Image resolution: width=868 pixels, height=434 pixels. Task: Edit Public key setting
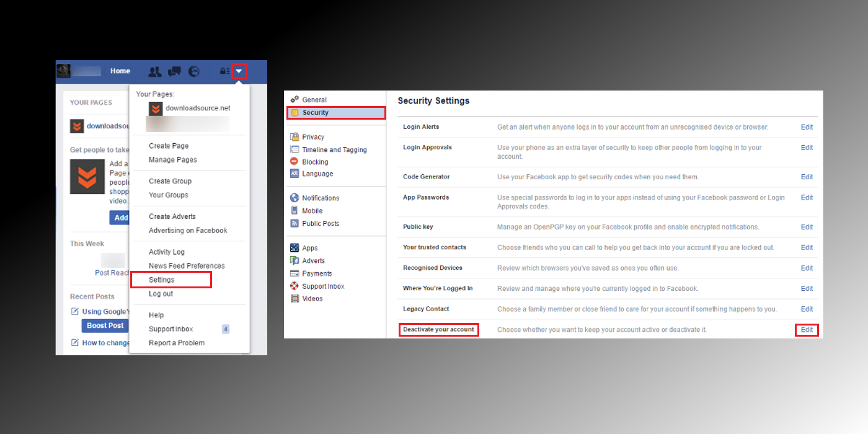pyautogui.click(x=807, y=227)
